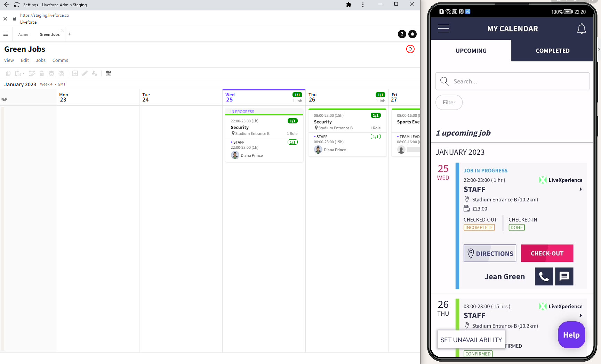601x364 pixels.
Task: Select the Green Jobs tab
Action: click(50, 34)
